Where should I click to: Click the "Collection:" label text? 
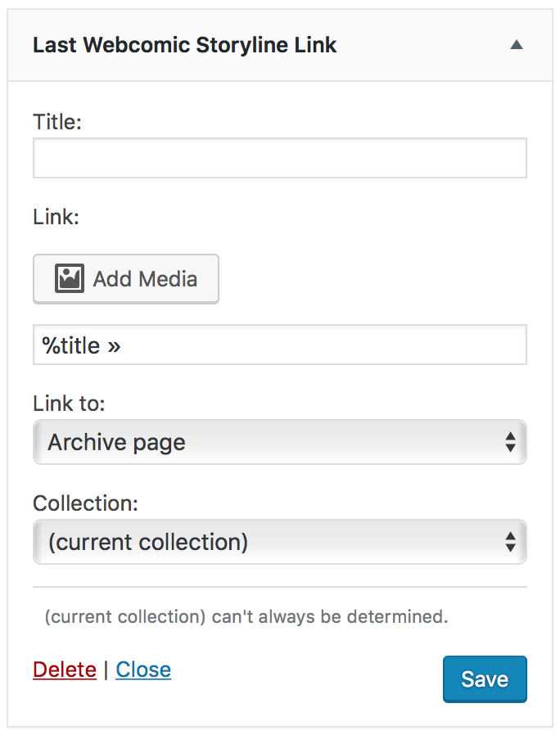tap(85, 503)
